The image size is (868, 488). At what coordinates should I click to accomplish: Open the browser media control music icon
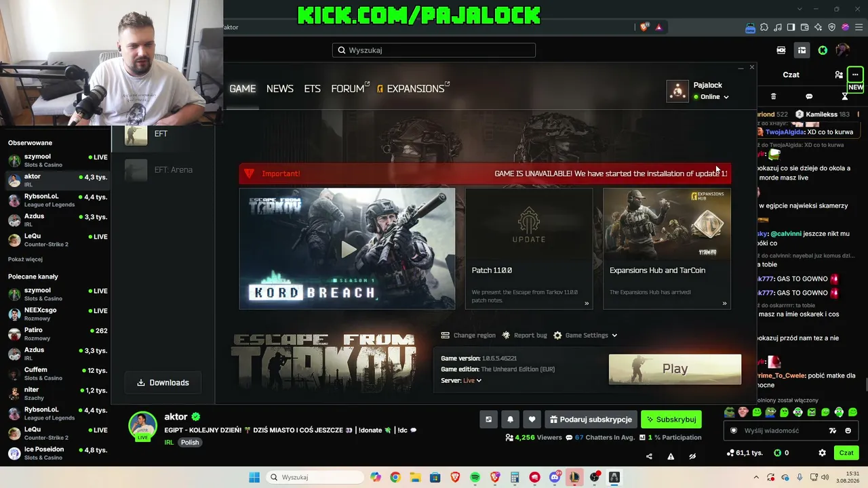pos(778,27)
